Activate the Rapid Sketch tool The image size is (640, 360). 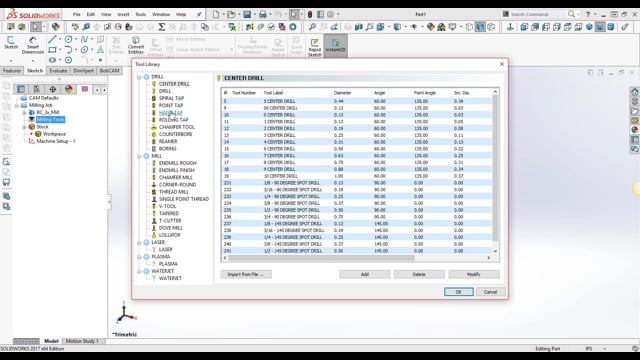(x=314, y=47)
